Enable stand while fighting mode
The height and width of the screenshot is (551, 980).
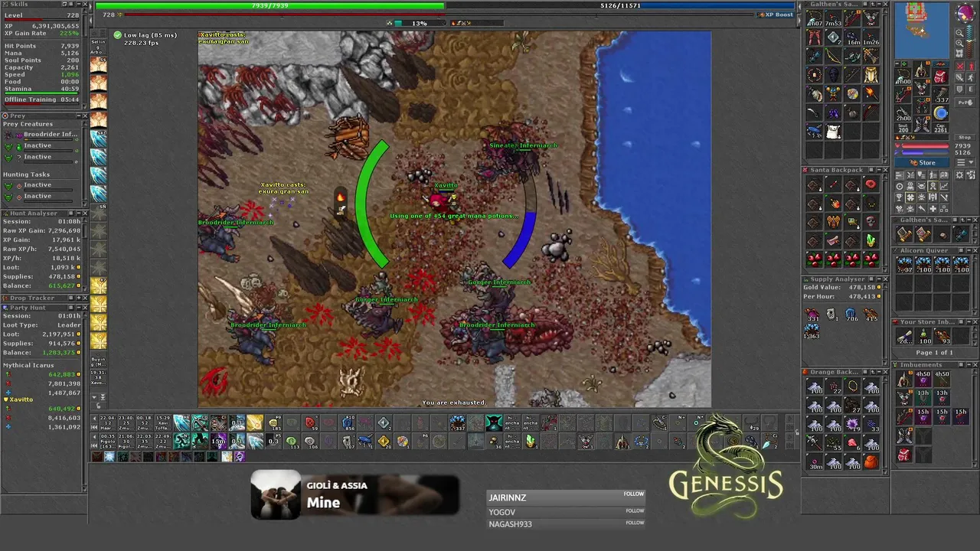click(x=971, y=66)
